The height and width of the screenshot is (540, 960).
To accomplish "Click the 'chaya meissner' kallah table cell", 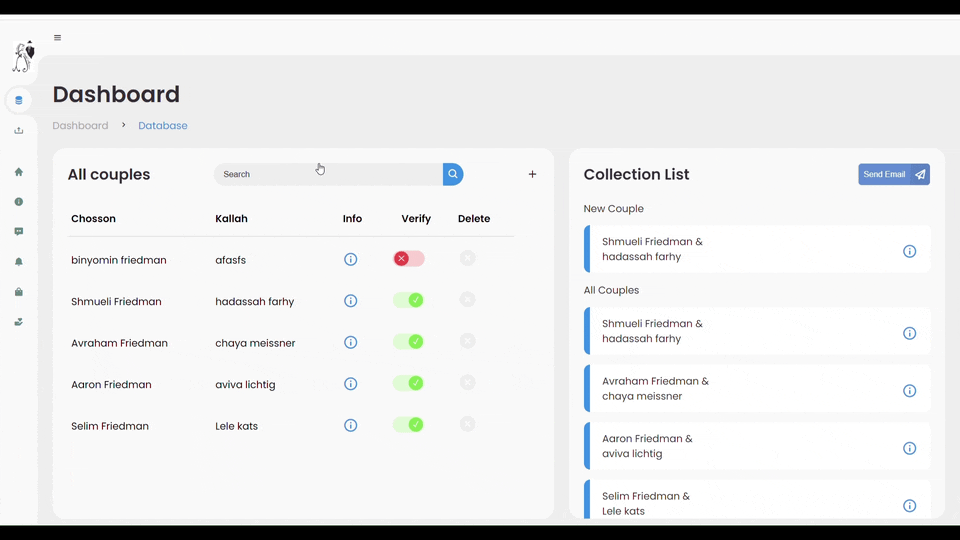I will coord(255,343).
